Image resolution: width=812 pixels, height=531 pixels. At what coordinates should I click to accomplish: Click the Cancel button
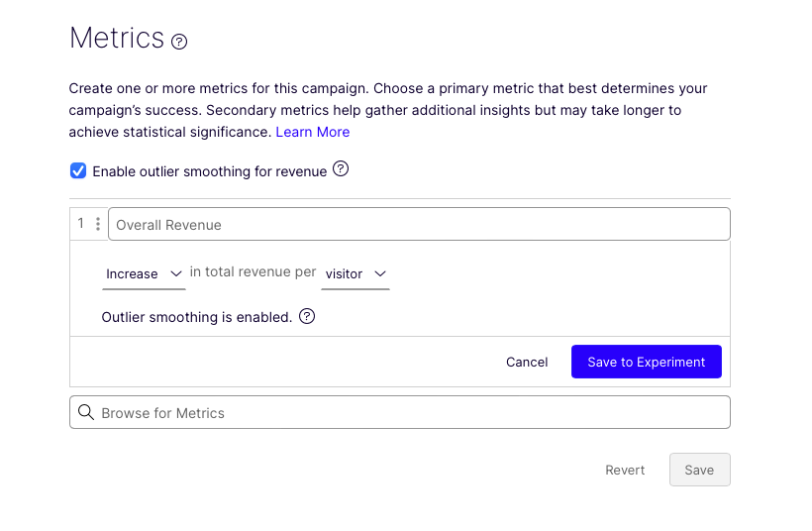(527, 362)
